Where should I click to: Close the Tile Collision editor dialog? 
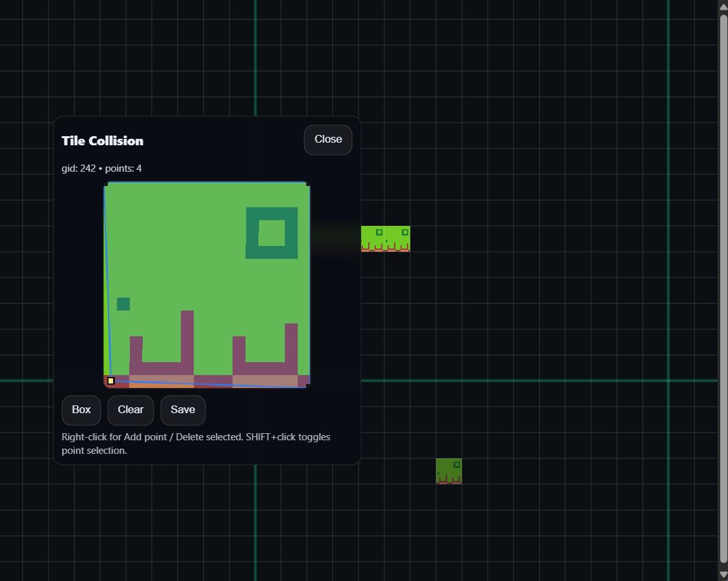[328, 139]
